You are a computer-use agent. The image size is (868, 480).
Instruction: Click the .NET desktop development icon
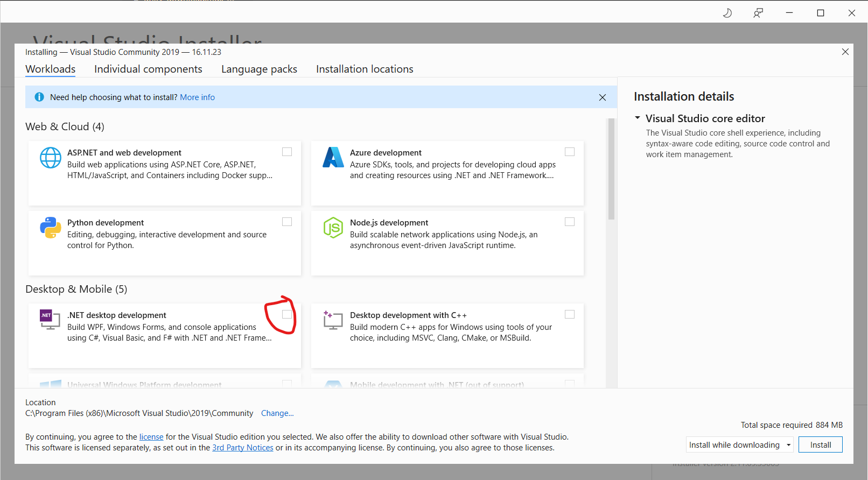(x=50, y=320)
